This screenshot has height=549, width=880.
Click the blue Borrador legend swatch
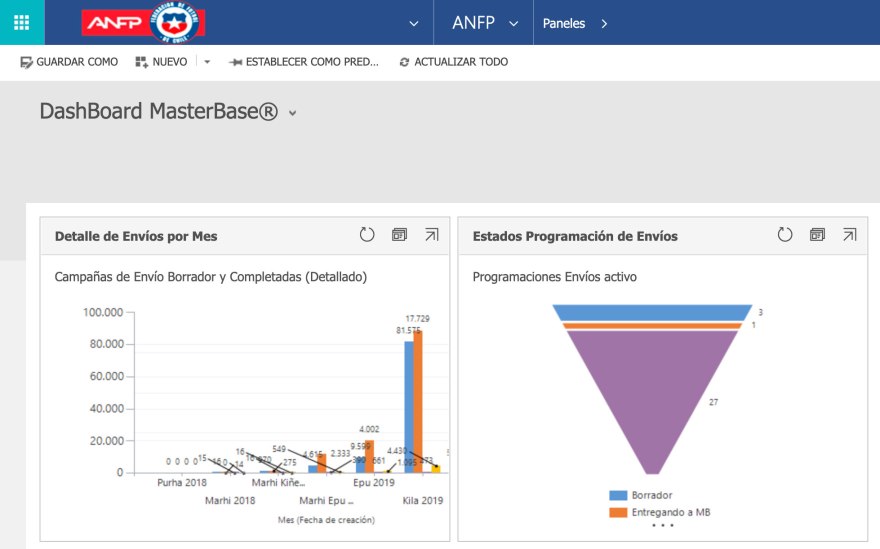click(618, 495)
